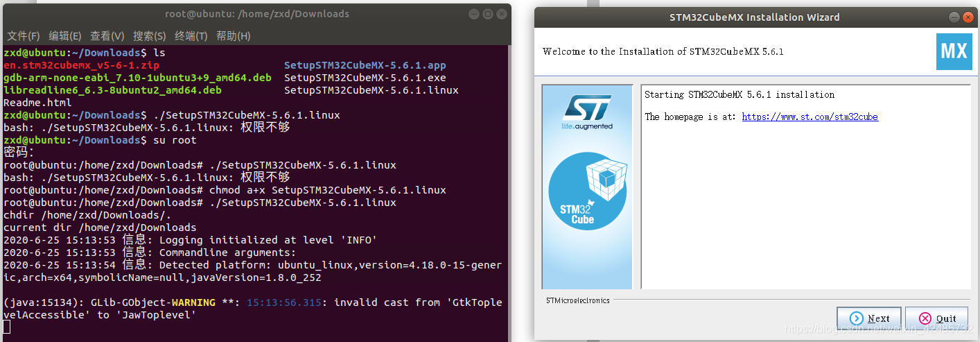
Task: Click the chmod a+x command line
Action: (225, 190)
